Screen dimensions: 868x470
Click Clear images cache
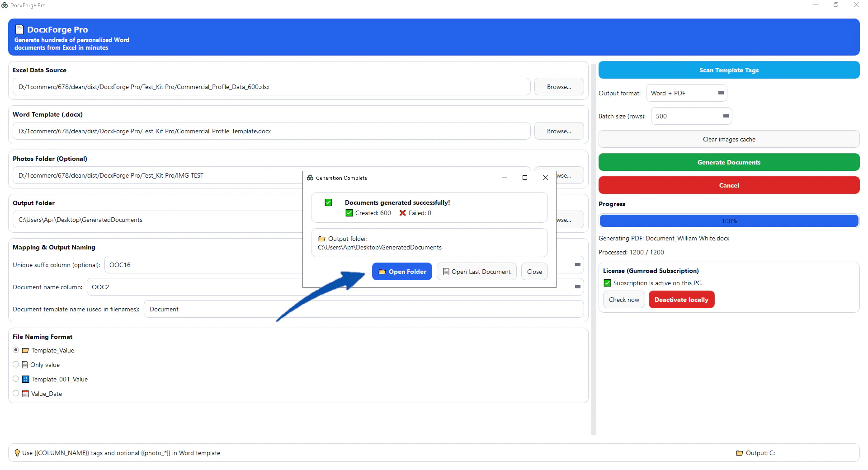tap(729, 139)
